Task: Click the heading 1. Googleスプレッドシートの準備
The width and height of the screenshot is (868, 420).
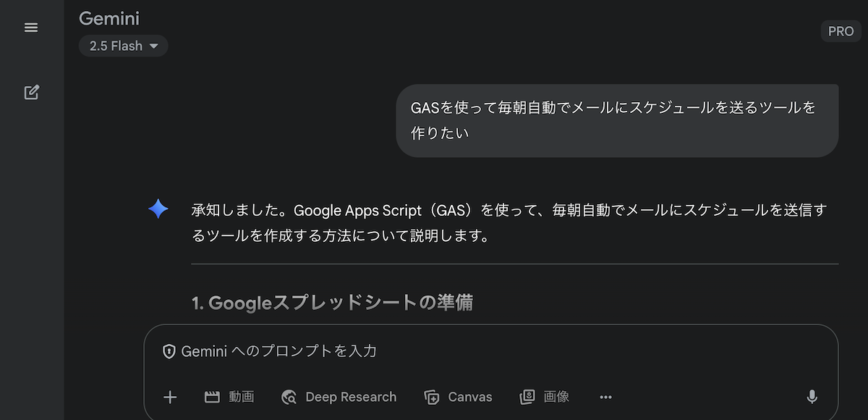Action: point(333,303)
